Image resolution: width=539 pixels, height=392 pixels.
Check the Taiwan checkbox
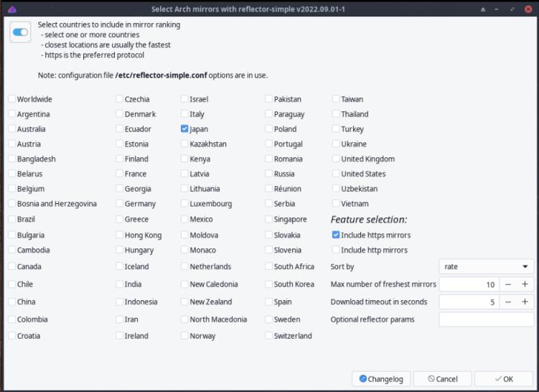click(336, 99)
